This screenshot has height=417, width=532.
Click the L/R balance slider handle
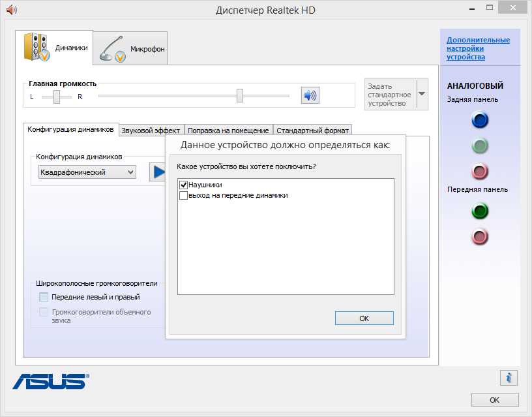(57, 97)
